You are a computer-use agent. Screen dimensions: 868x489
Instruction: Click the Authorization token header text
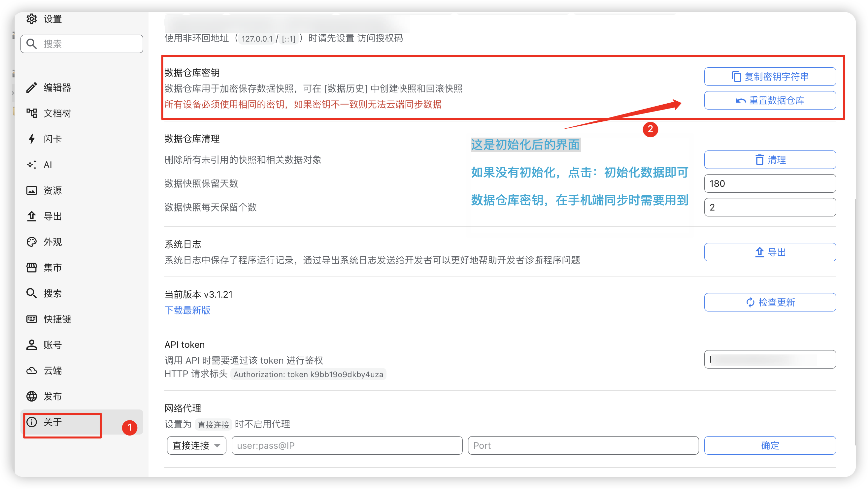308,374
